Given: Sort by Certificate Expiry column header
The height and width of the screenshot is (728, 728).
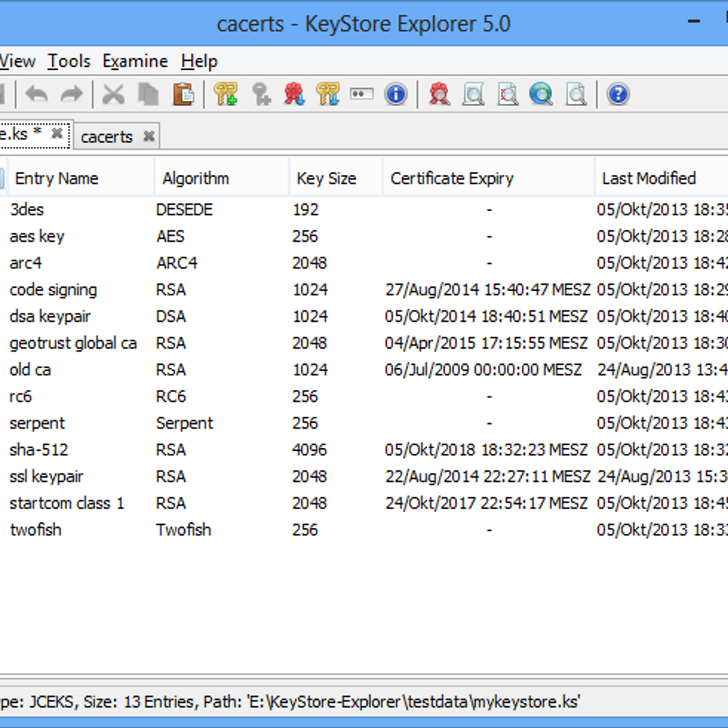Looking at the screenshot, I should [453, 178].
